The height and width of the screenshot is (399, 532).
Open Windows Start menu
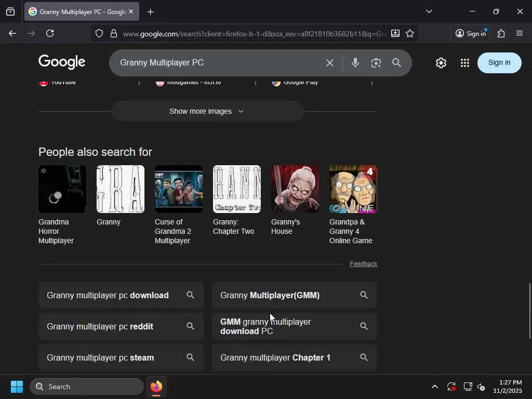click(17, 387)
